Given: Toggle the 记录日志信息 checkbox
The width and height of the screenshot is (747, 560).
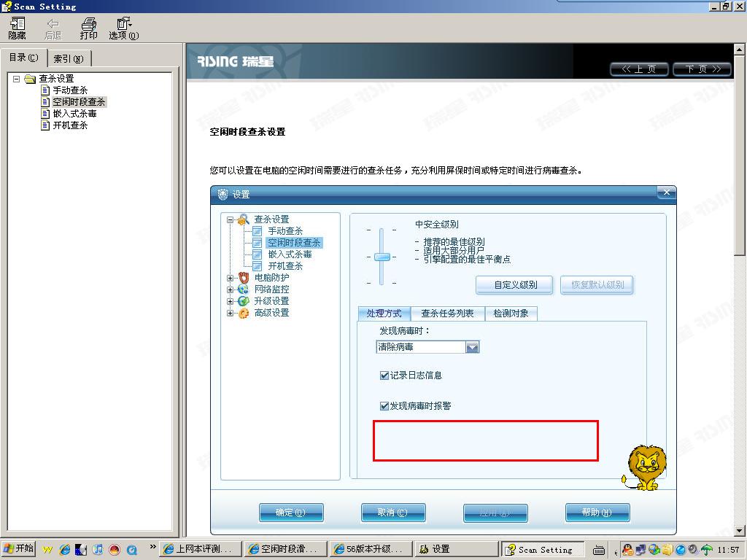Looking at the screenshot, I should [384, 376].
